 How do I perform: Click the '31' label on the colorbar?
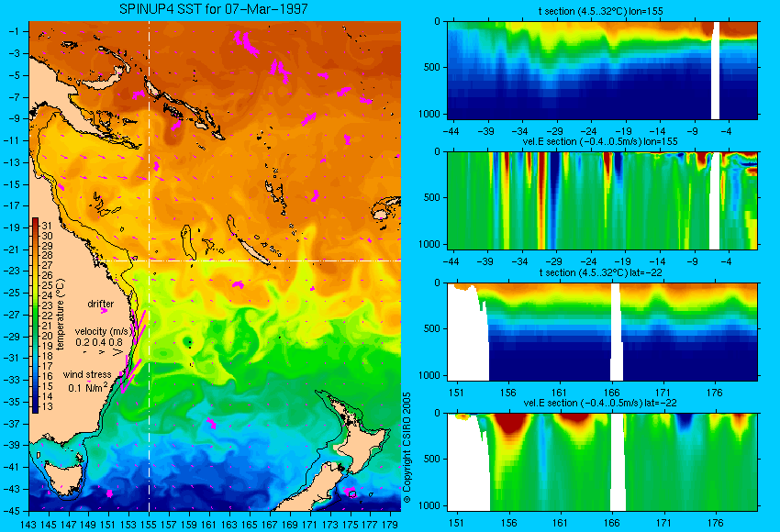[47, 226]
